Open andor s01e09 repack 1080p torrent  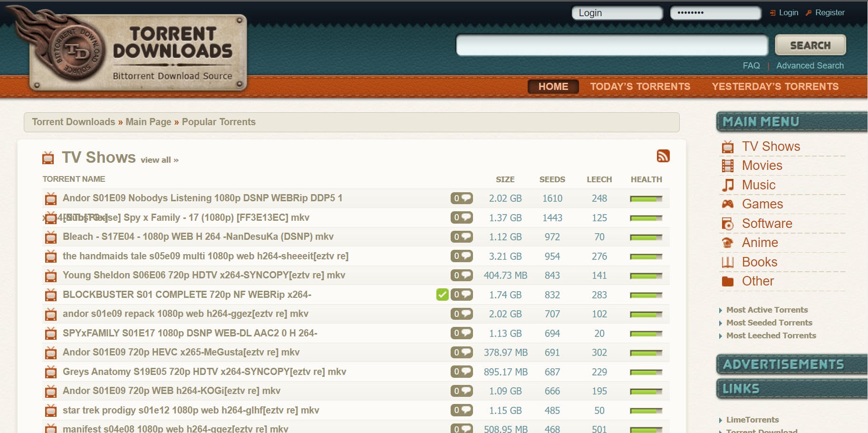185,314
